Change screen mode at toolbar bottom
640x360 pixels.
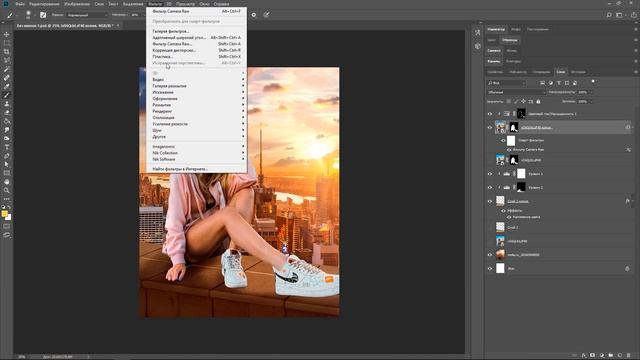pyautogui.click(x=7, y=235)
